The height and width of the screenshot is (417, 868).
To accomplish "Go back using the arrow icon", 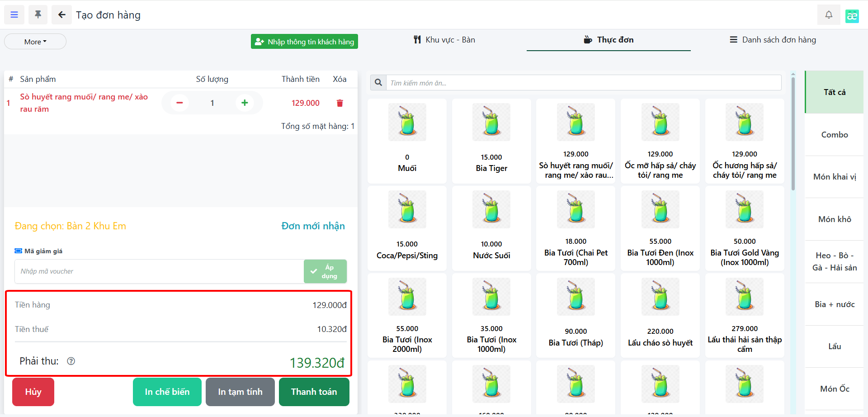I will (61, 15).
